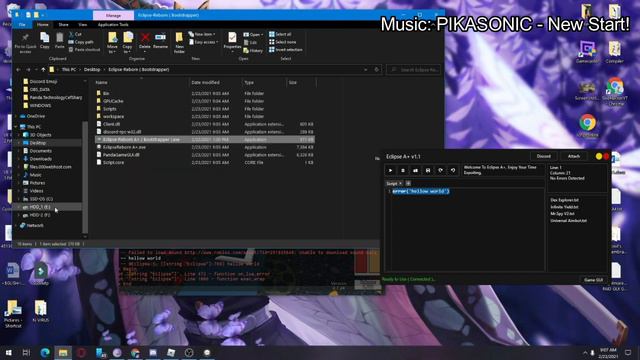
Task: Open the Open dropdown in ribbon
Action: click(253, 35)
